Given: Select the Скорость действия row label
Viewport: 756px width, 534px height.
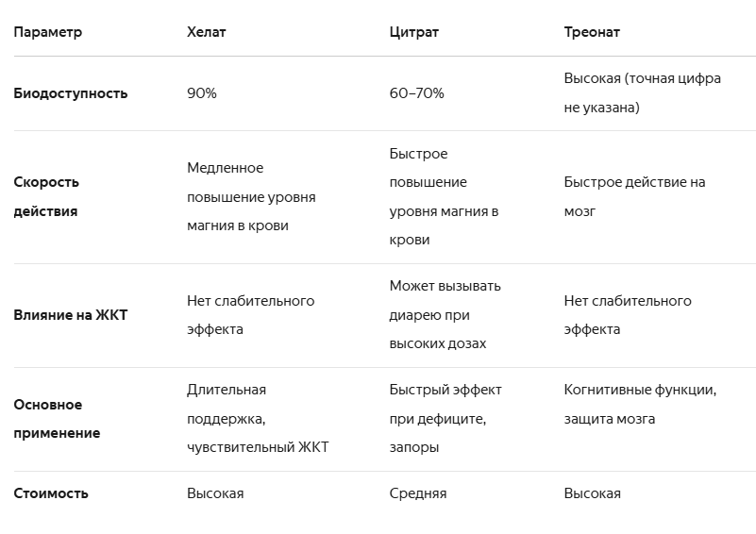Looking at the screenshot, I should tap(46, 196).
